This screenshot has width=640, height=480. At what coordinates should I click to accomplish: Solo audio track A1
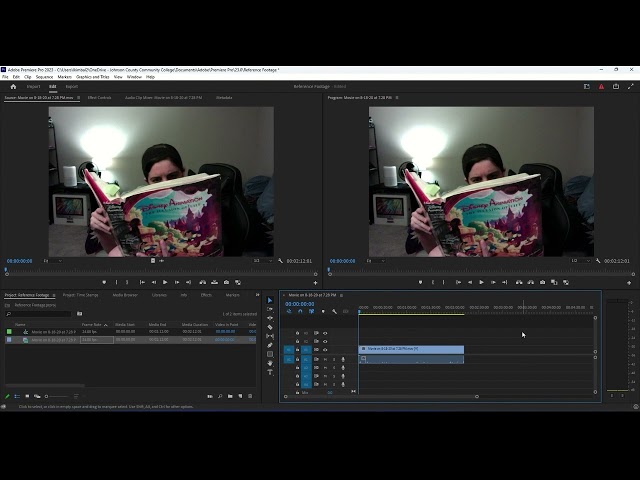pyautogui.click(x=334, y=360)
